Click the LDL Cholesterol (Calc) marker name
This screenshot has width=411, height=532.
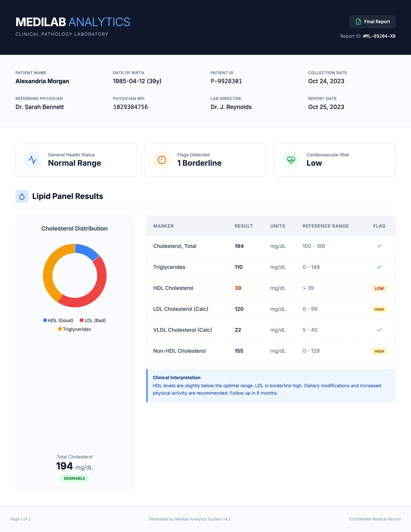click(x=181, y=309)
